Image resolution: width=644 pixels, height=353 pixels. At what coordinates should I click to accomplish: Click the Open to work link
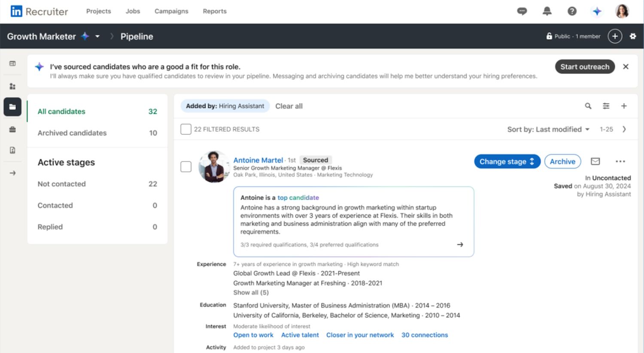(253, 335)
